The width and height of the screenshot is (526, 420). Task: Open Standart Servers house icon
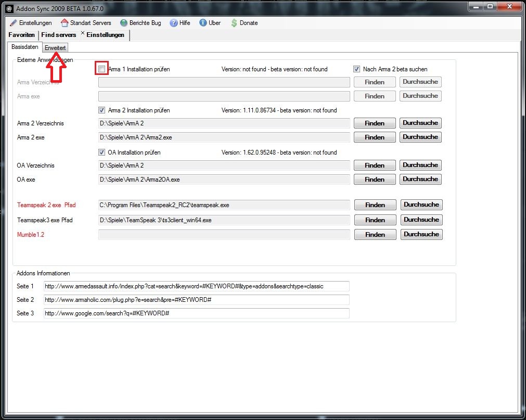[x=65, y=23]
